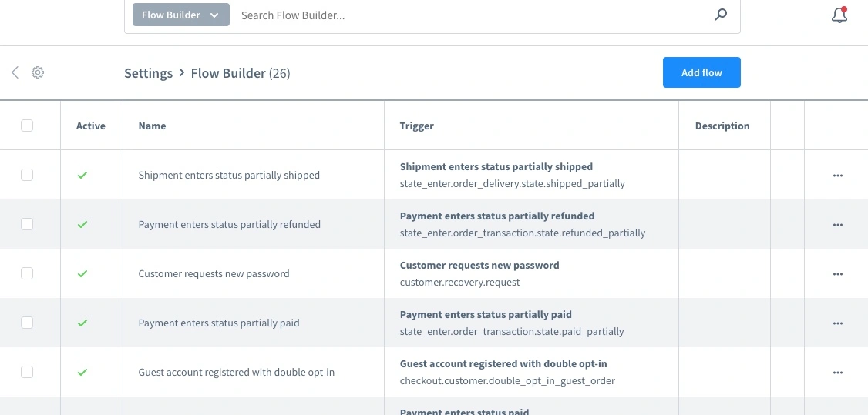Open actions menu for Shipment partially shipped flow
868x415 pixels.
click(x=837, y=176)
